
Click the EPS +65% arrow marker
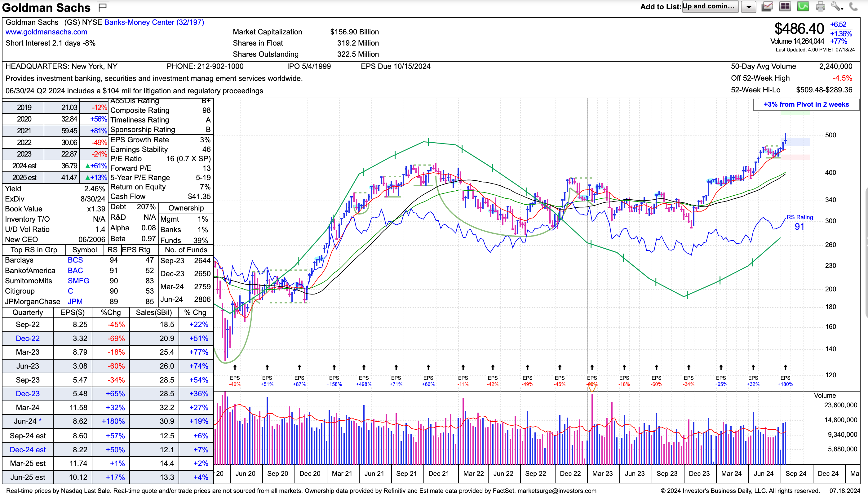click(721, 367)
